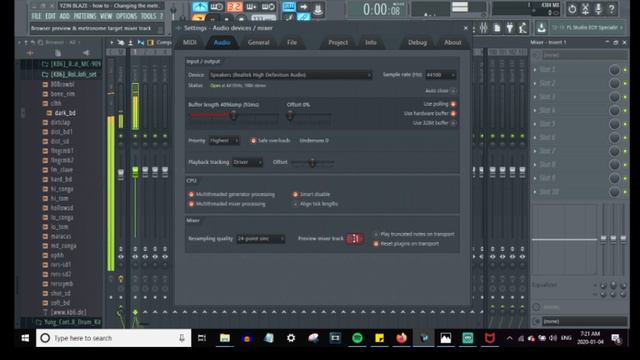Click the microphone icon at top right
Viewport: 640px width, 360px height.
(x=598, y=9)
